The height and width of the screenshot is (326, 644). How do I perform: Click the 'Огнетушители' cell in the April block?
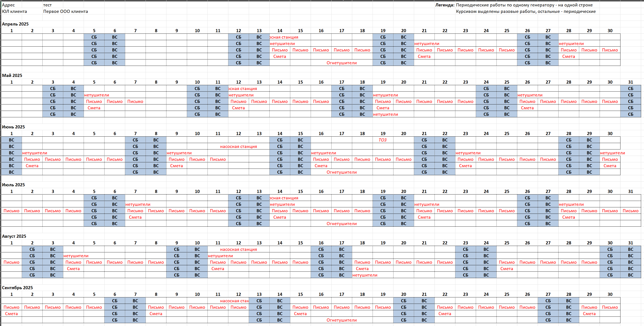point(342,63)
